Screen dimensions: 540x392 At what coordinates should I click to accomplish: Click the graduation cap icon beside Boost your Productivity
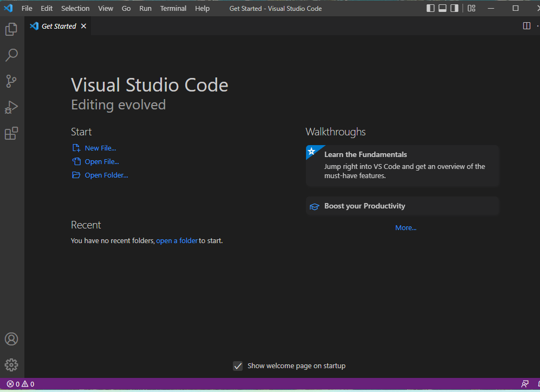coord(315,206)
